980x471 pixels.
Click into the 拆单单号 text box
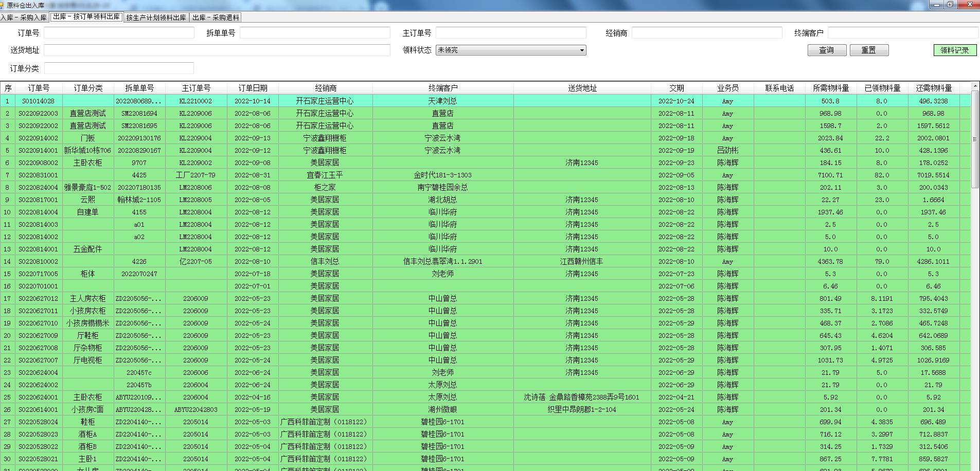click(315, 33)
